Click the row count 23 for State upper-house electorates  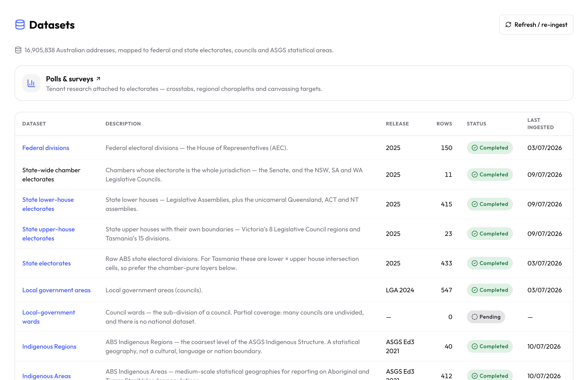pos(449,234)
